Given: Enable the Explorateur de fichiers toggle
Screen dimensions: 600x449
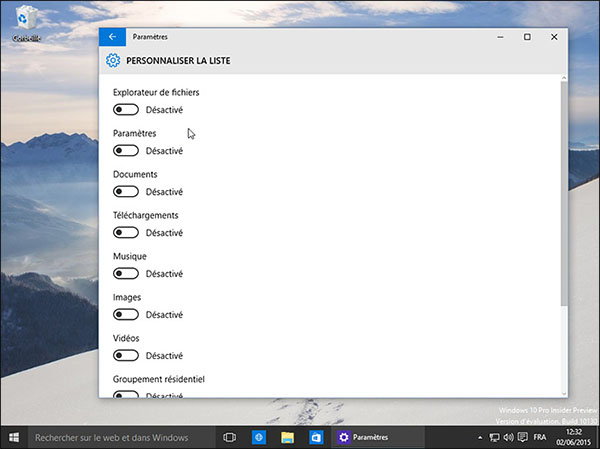Looking at the screenshot, I should pyautogui.click(x=126, y=110).
